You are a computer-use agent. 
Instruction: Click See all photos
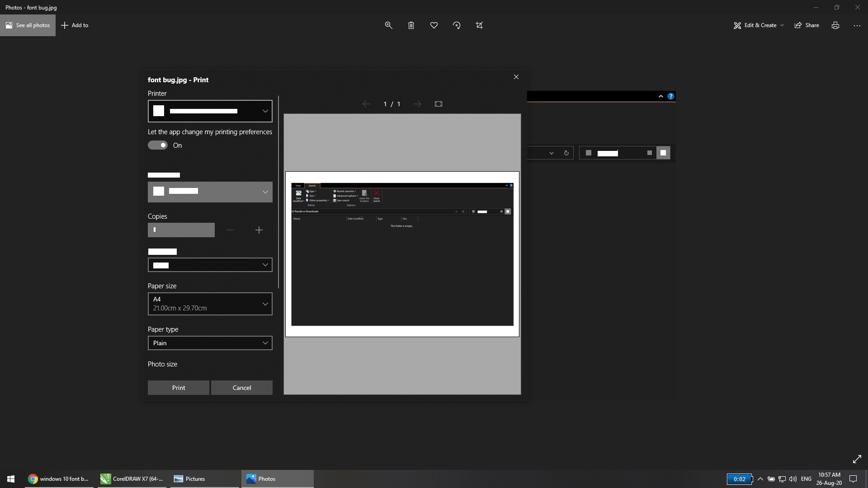click(x=28, y=25)
